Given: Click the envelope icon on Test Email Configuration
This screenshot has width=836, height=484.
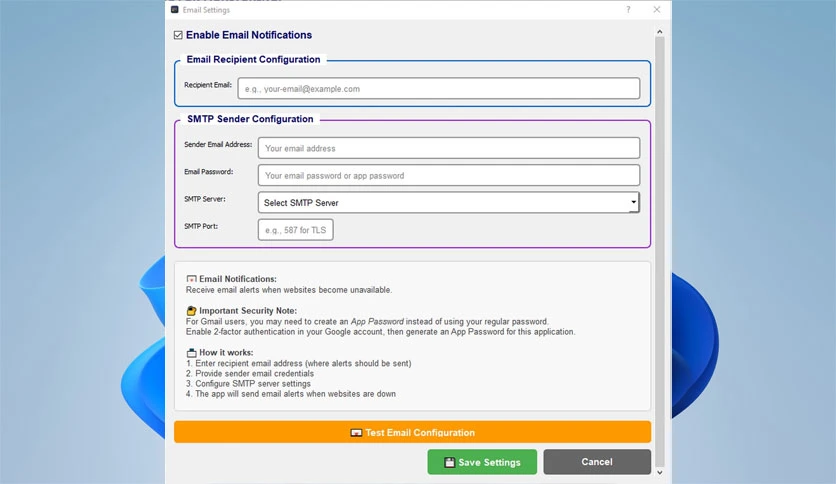Looking at the screenshot, I should click(356, 433).
